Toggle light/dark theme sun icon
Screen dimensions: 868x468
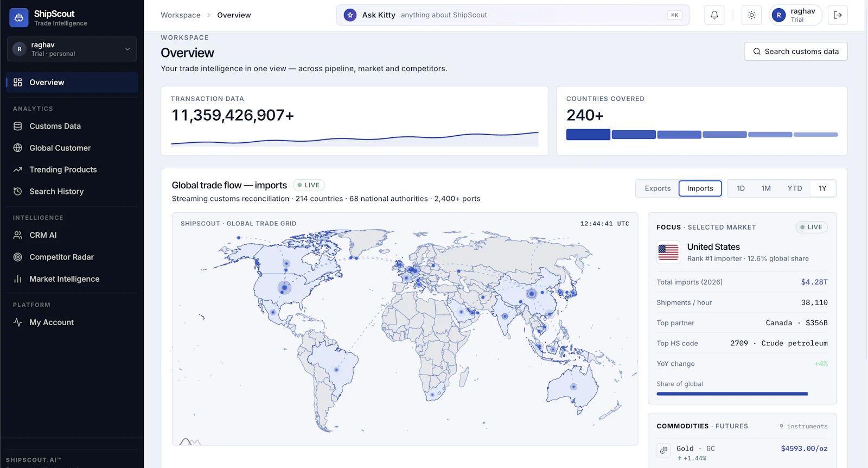[x=751, y=15]
